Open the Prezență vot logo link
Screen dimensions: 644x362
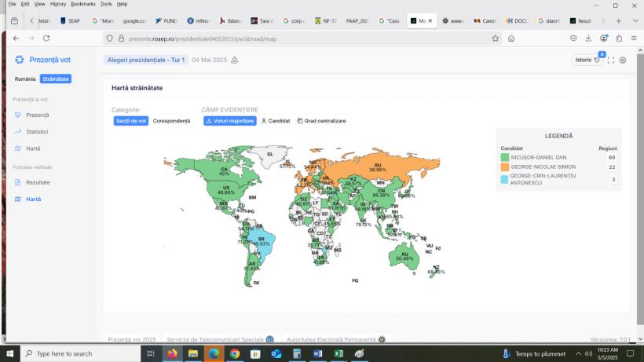(42, 60)
